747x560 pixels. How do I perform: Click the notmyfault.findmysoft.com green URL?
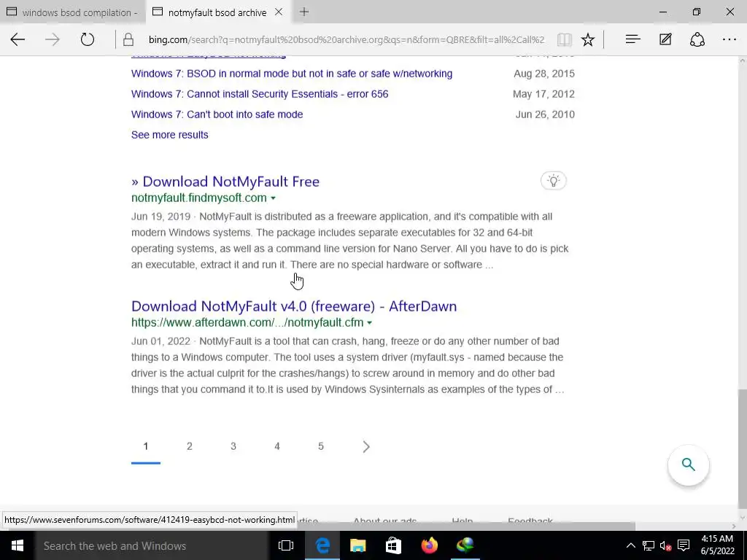pos(199,198)
